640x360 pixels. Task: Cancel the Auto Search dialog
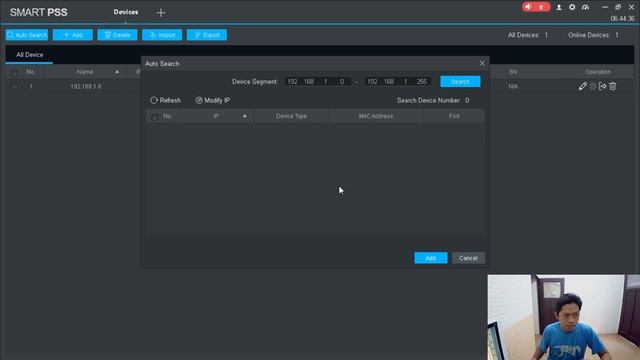(468, 258)
